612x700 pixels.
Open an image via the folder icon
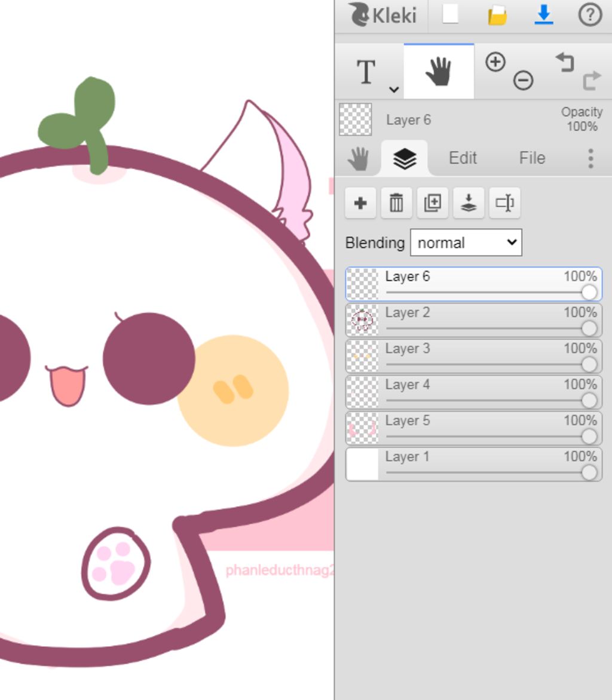[497, 15]
